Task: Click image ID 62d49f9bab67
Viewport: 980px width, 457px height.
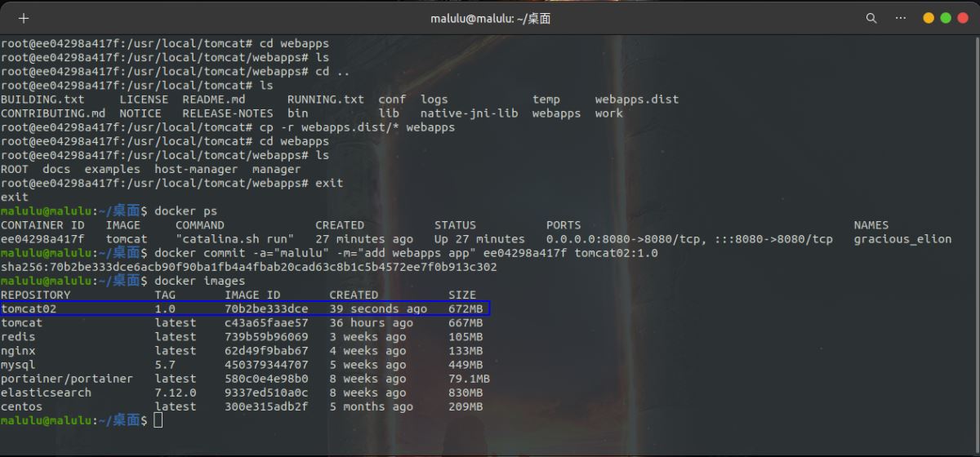Action: pyautogui.click(x=266, y=350)
